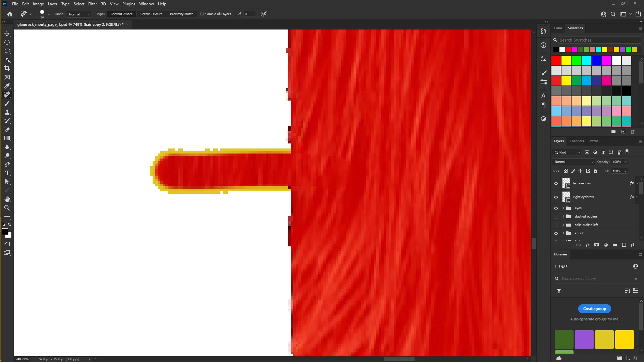The image size is (644, 362).
Task: Select the Move tool
Action: [7, 34]
